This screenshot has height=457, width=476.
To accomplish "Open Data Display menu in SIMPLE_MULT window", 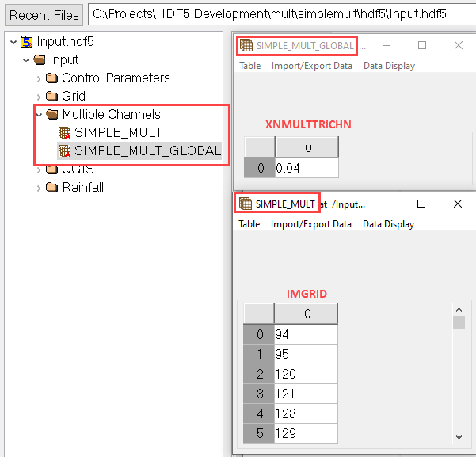I will pos(388,224).
